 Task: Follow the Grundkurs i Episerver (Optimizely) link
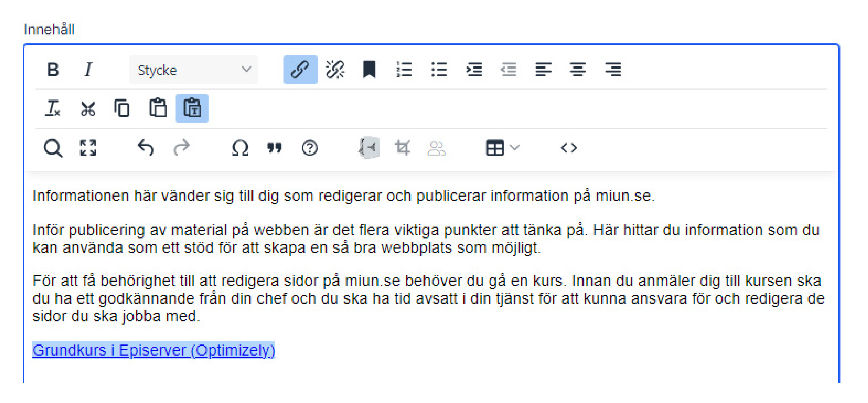(154, 350)
